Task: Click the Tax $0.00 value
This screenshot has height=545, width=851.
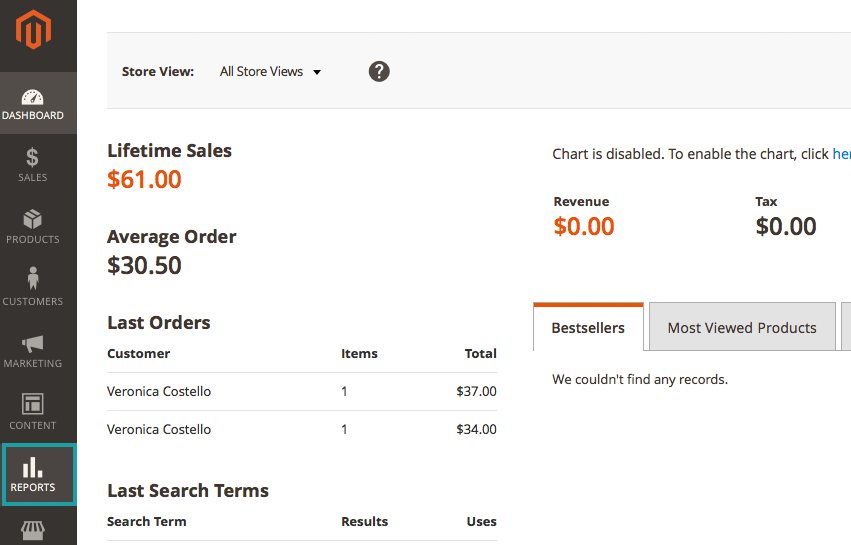Action: (x=786, y=227)
